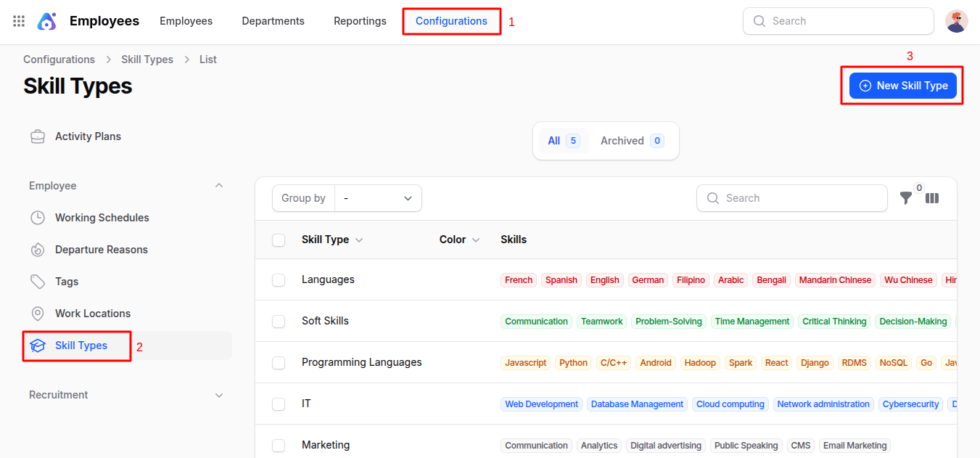Open the Group by dropdown
Image resolution: width=980 pixels, height=458 pixels.
tap(378, 198)
